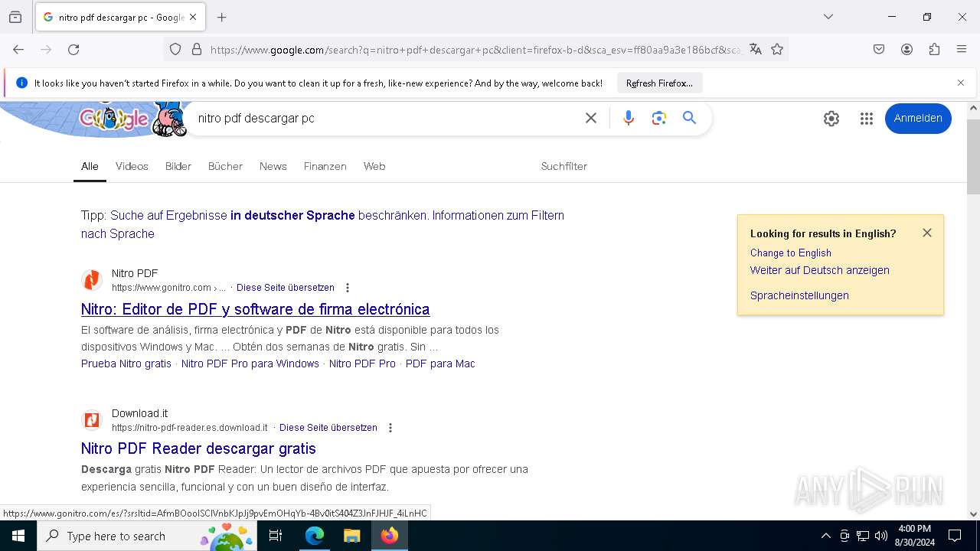Image resolution: width=980 pixels, height=551 pixels.
Task: Search by image with Lens icon
Action: pyautogui.click(x=659, y=118)
